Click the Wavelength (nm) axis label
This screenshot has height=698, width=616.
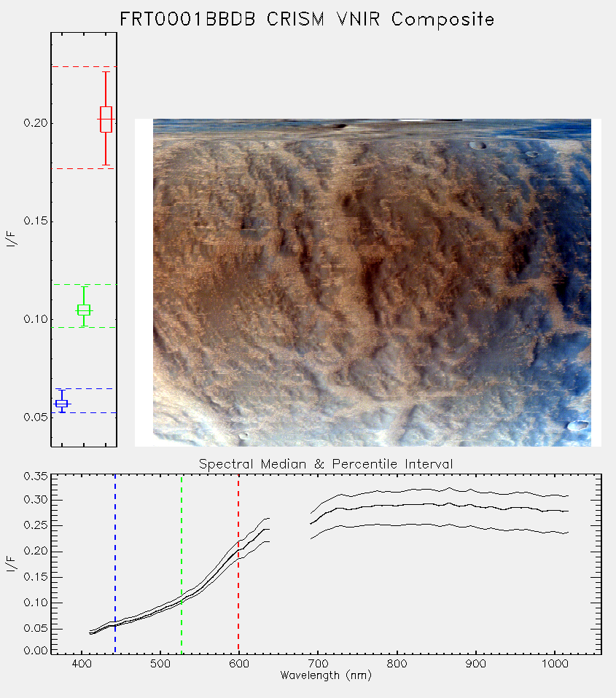click(326, 675)
